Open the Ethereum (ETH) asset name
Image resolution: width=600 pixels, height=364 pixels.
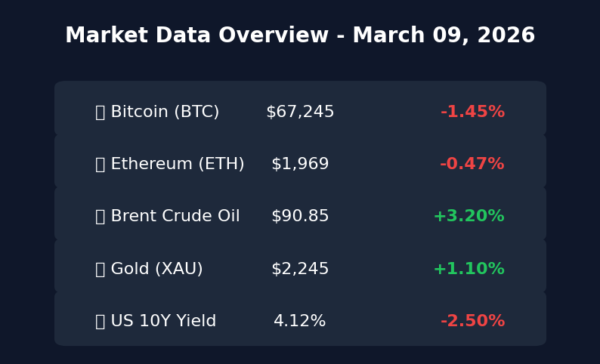[178, 165]
